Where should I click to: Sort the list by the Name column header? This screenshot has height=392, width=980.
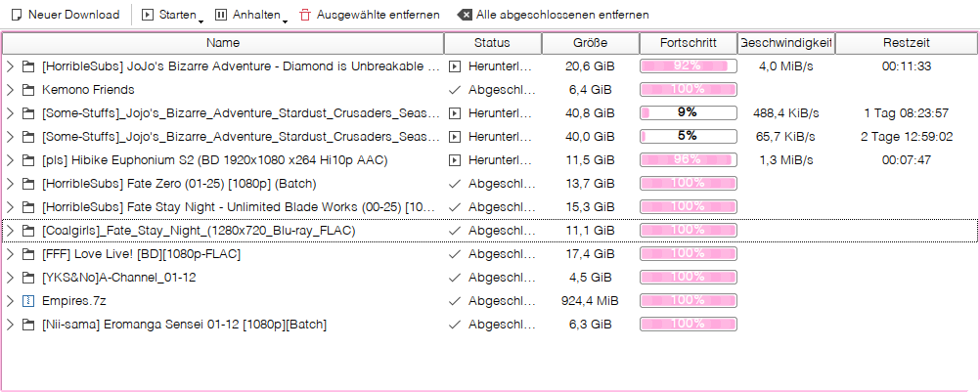coord(223,43)
